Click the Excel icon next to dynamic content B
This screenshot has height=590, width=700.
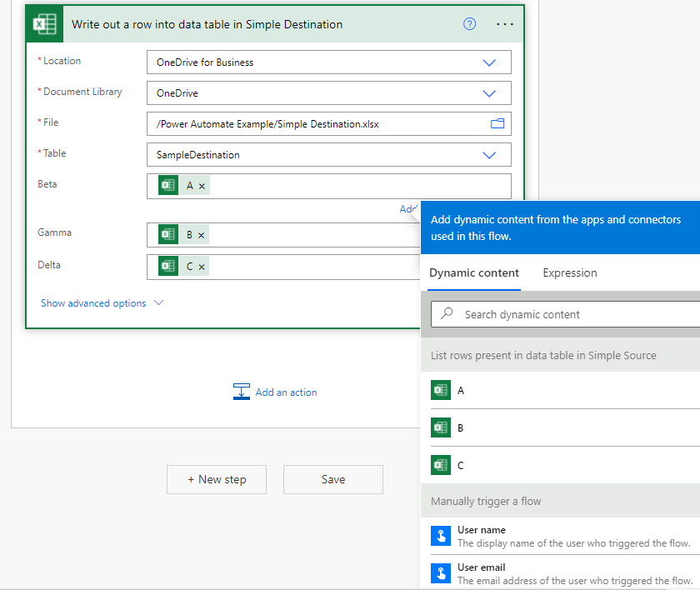pos(441,427)
